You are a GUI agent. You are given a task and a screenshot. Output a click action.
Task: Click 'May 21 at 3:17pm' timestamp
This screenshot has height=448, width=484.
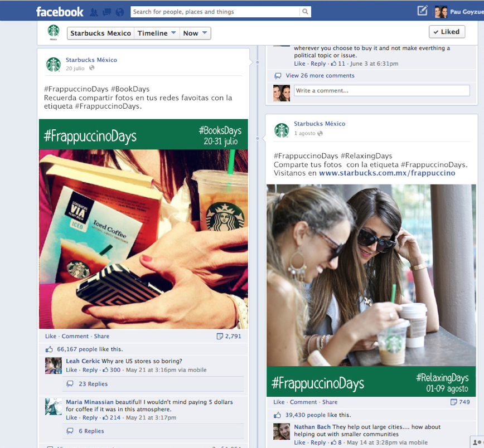tap(151, 417)
